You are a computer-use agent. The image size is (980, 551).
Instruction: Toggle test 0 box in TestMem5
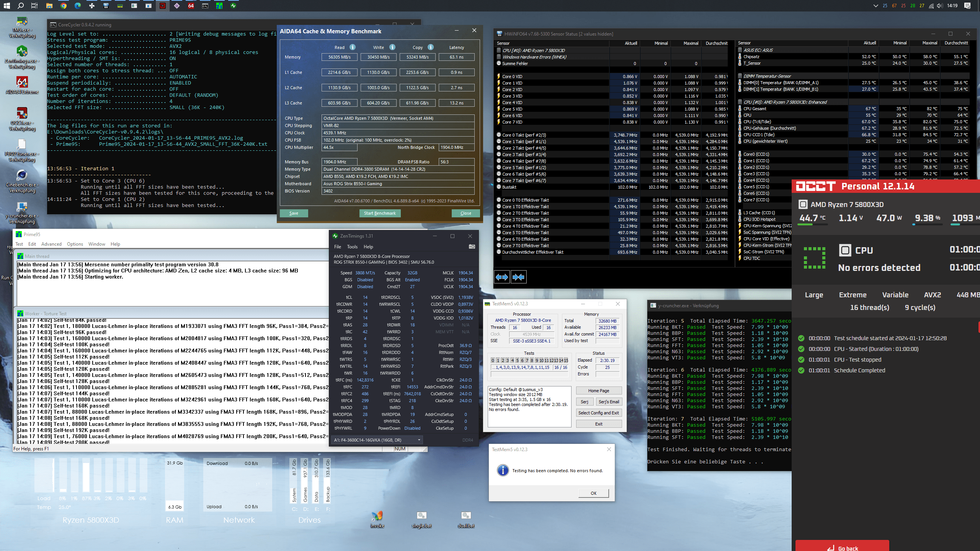tap(493, 360)
